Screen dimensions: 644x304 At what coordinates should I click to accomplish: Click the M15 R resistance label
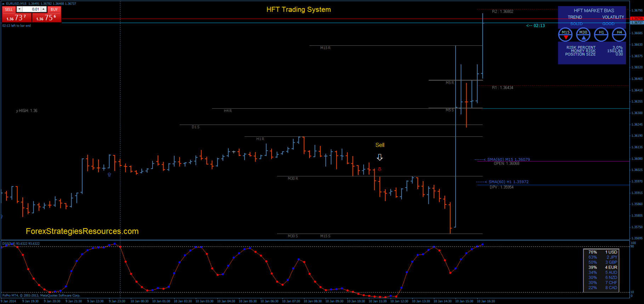325,48
